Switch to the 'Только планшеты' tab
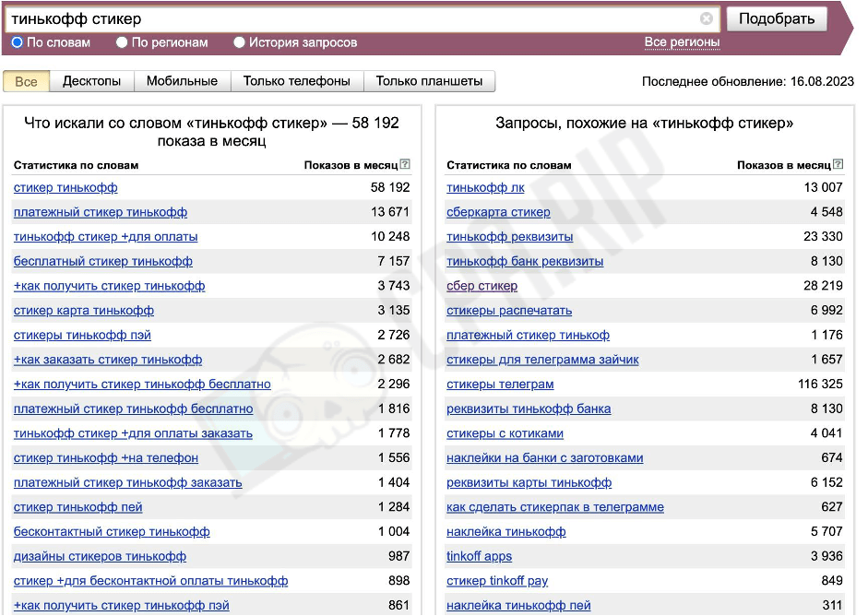This screenshot has height=616, width=868. [429, 81]
